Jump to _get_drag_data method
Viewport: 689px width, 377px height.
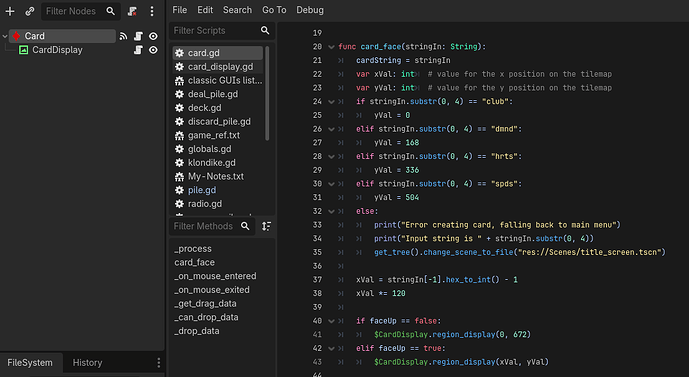tap(205, 304)
